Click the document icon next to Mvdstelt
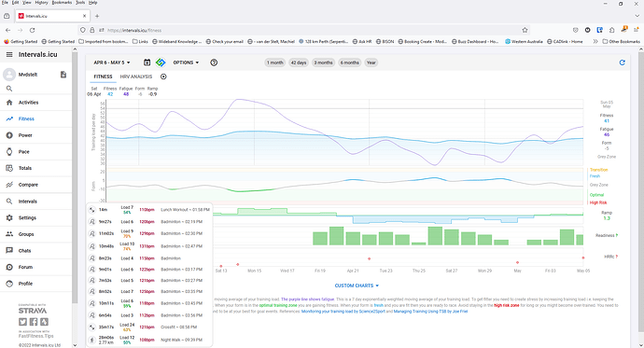 click(63, 75)
